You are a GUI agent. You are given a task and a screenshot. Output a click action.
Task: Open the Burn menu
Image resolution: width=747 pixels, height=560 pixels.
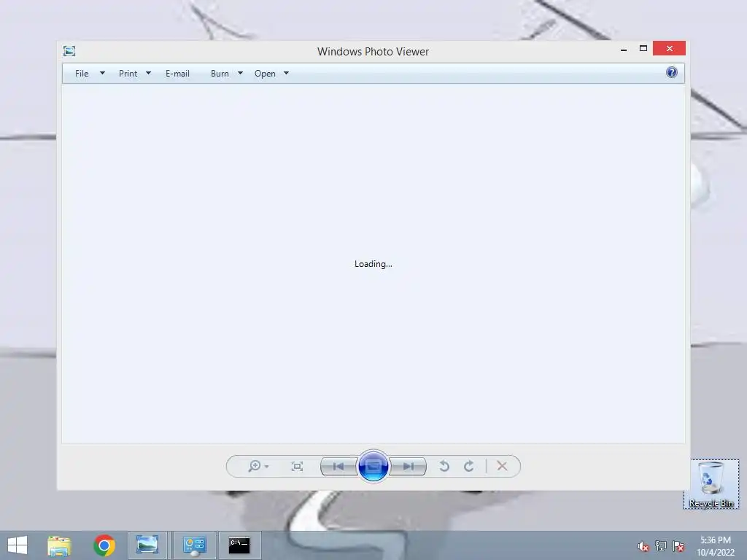(x=220, y=74)
